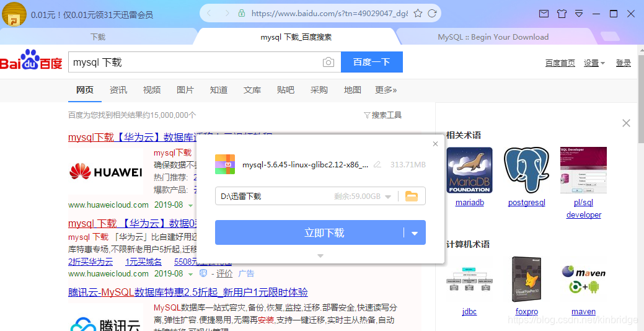The image size is (644, 331).
Task: Click the foxpro box thumbnail
Action: [526, 280]
